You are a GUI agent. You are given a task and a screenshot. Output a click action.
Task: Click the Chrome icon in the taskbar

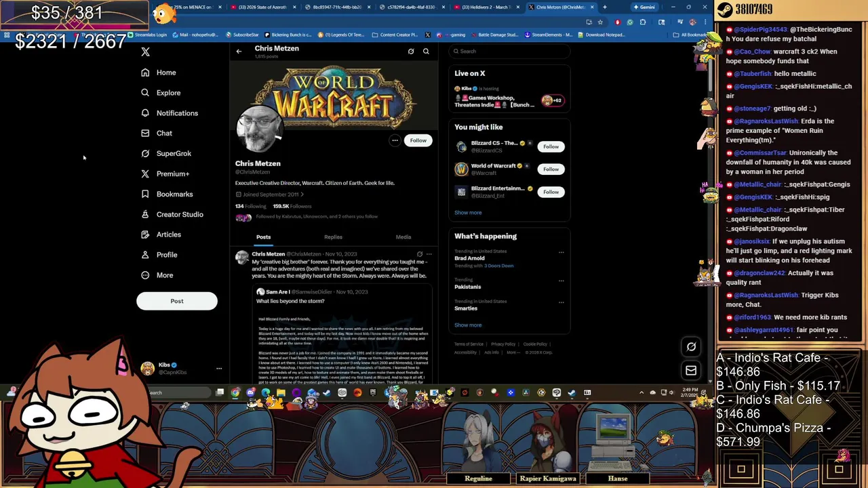pyautogui.click(x=235, y=392)
